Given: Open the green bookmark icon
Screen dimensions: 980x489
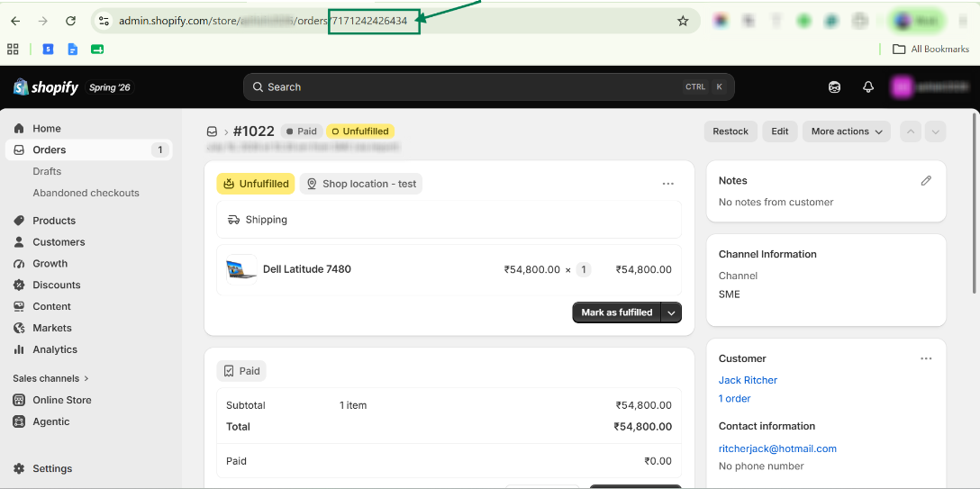Looking at the screenshot, I should (x=97, y=50).
